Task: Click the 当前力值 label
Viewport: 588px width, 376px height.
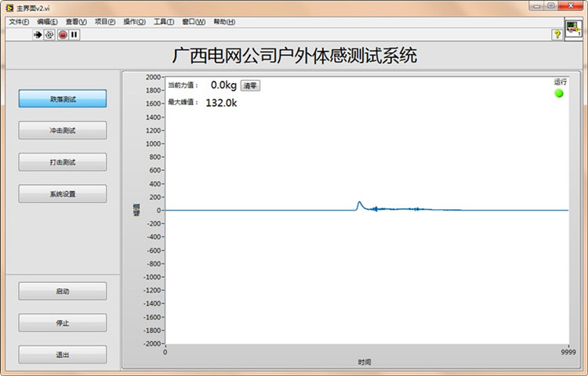Action: coord(183,85)
